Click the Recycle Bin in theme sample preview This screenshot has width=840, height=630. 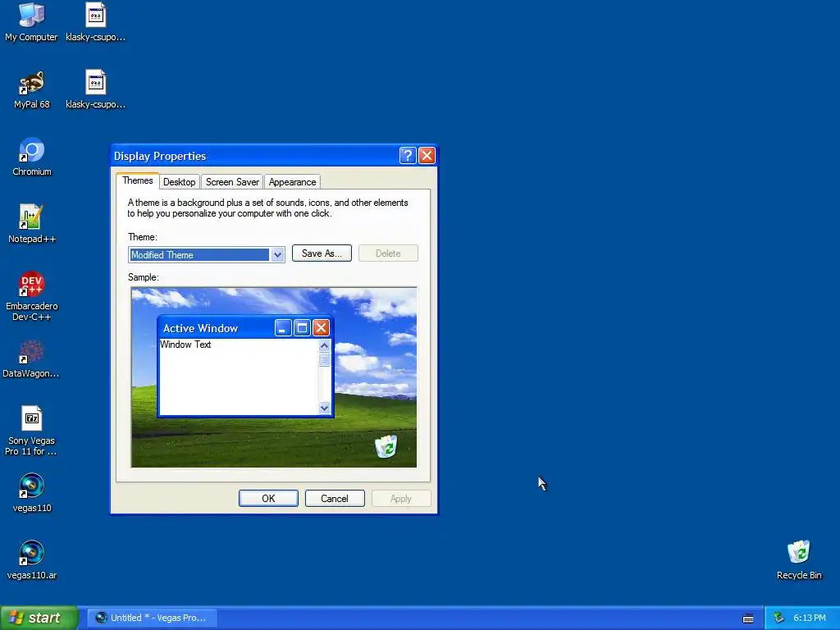pyautogui.click(x=386, y=445)
